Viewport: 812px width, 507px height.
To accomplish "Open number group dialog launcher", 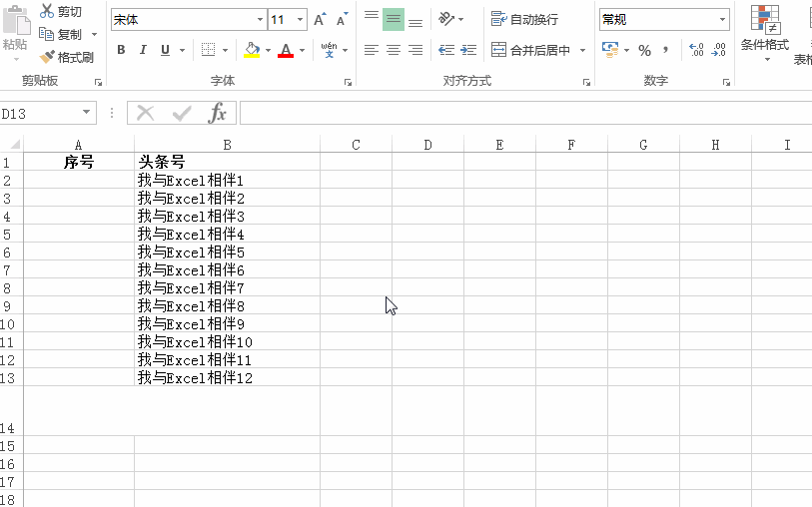I will click(x=726, y=82).
